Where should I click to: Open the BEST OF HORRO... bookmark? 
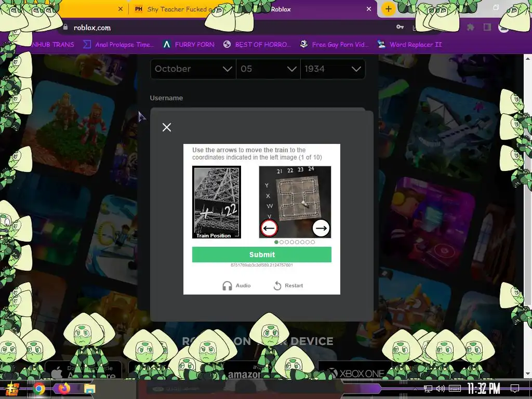click(257, 45)
